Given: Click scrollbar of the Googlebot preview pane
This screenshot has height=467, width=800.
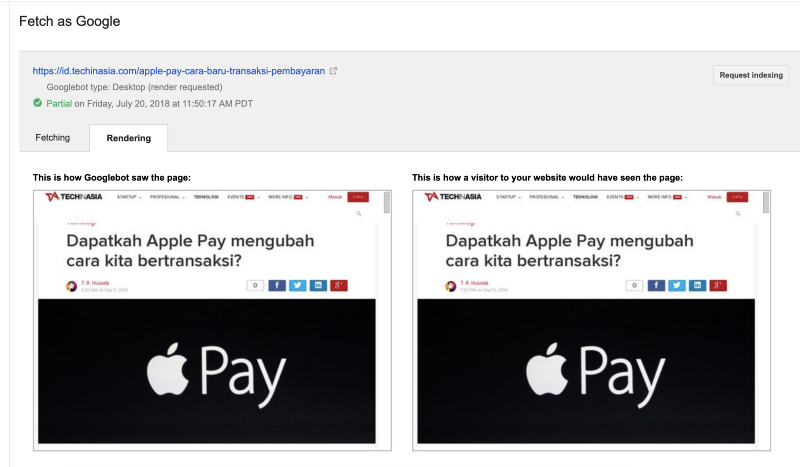Looking at the screenshot, I should 387,203.
